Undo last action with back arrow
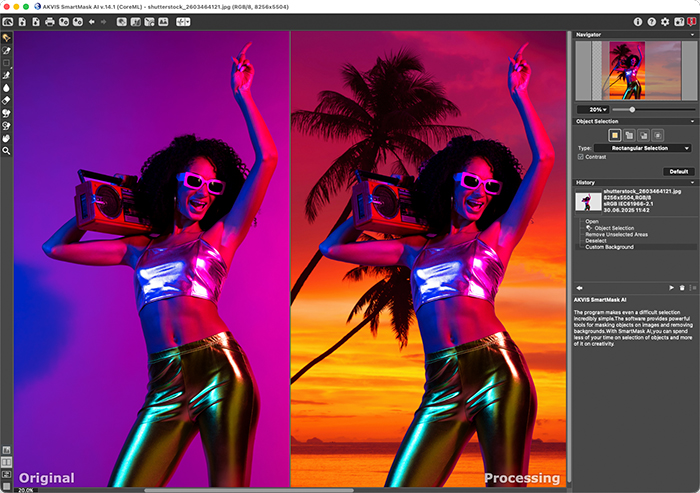Screen dimensions: 700x493 [x=92, y=21]
